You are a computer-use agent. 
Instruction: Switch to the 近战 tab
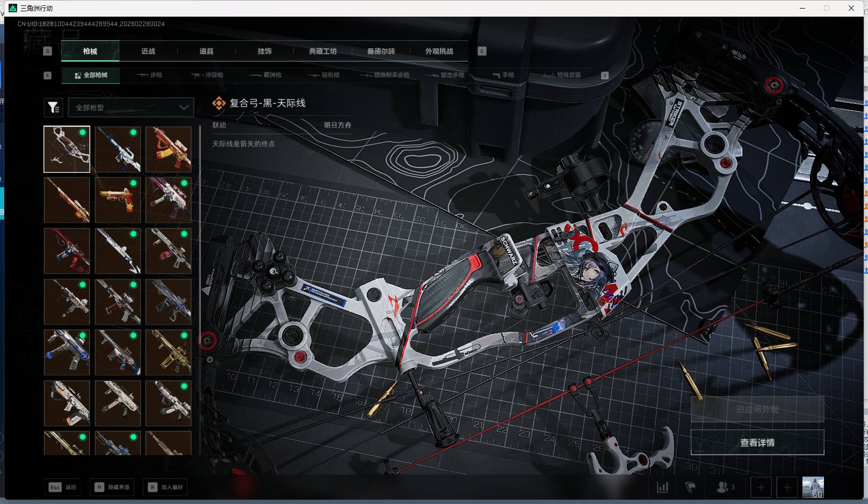[x=148, y=51]
